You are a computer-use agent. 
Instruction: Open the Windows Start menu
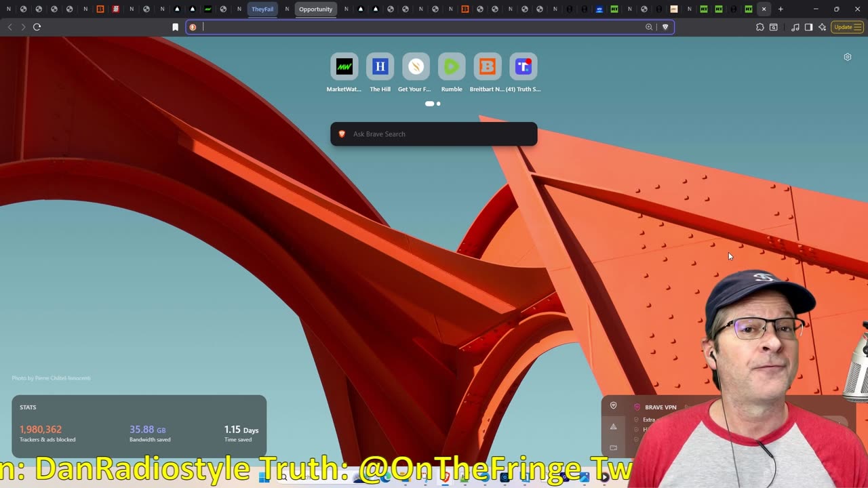264,477
